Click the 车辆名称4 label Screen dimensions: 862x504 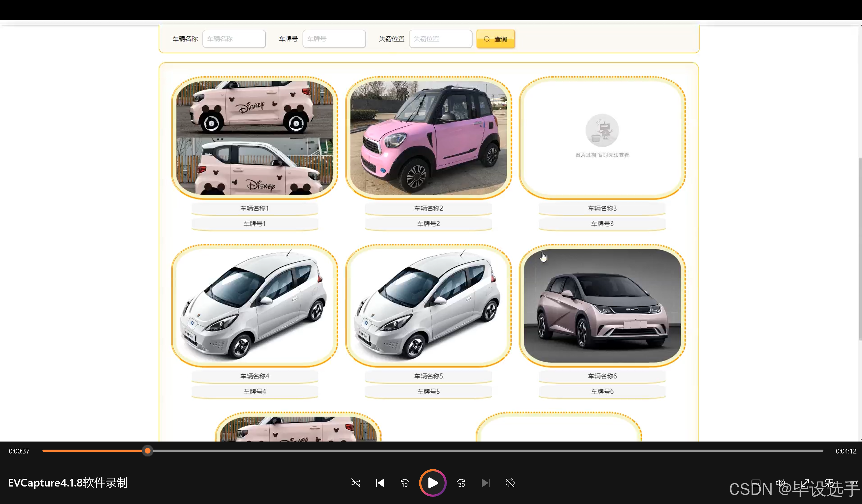pos(255,376)
